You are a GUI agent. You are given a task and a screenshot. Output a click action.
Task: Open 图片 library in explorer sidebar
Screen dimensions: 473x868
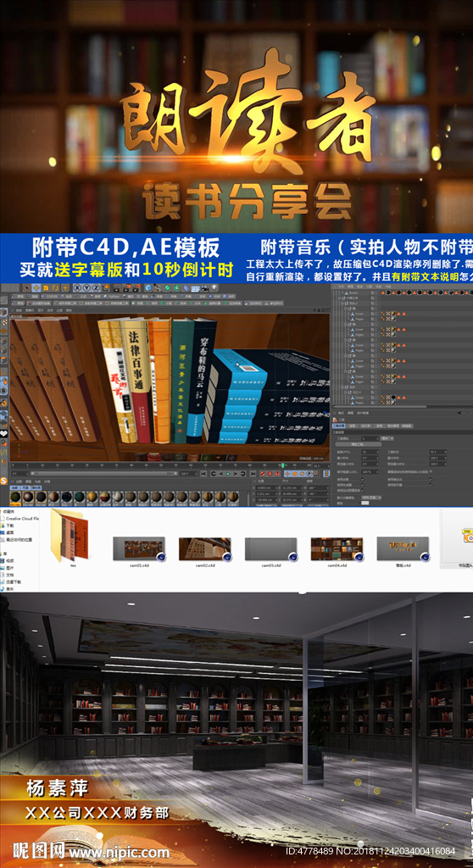tap(8, 568)
